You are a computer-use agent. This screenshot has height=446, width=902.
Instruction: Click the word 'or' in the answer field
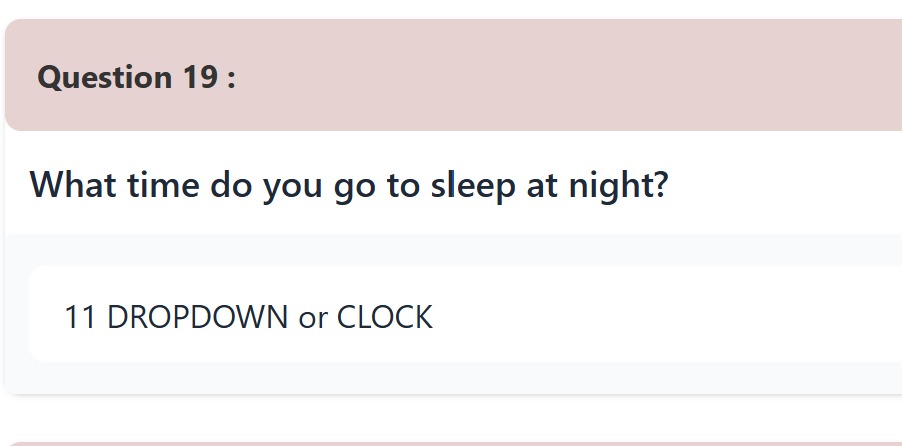(313, 318)
